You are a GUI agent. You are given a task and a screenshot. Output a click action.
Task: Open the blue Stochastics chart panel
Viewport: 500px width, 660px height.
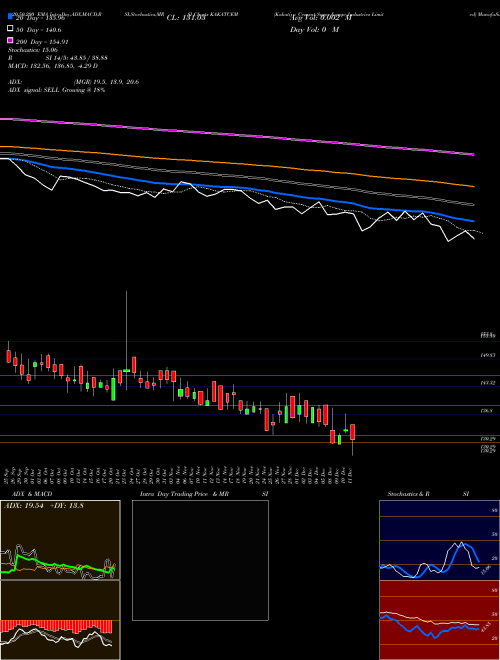click(439, 540)
